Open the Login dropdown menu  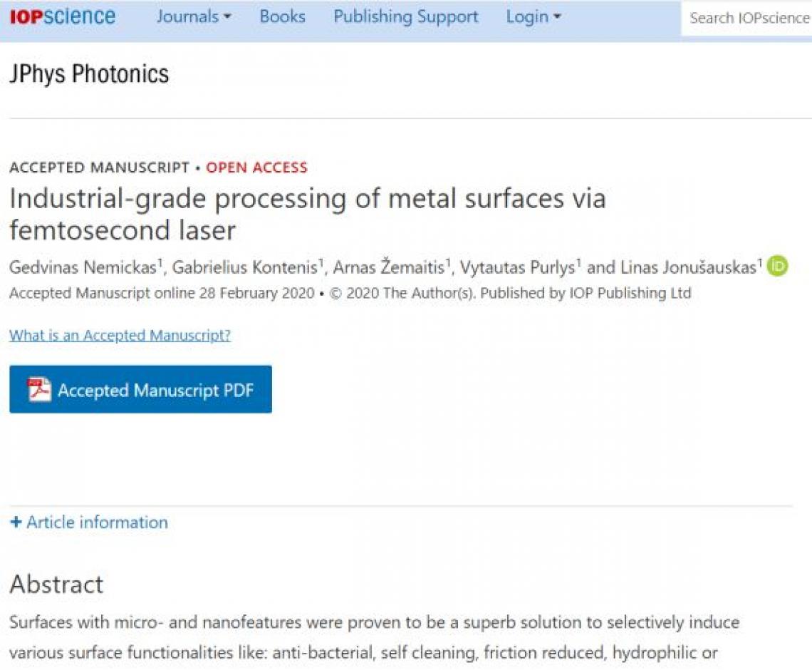[533, 16]
